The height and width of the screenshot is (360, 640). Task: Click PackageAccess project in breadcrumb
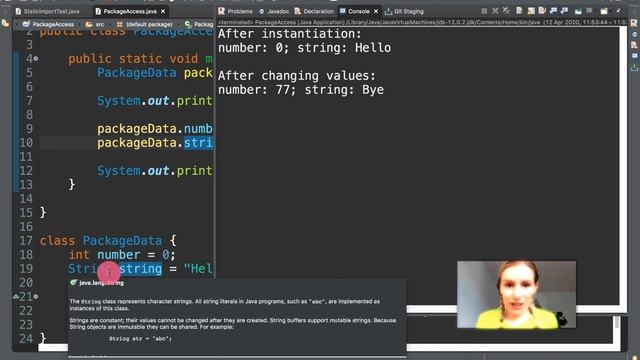[53, 24]
